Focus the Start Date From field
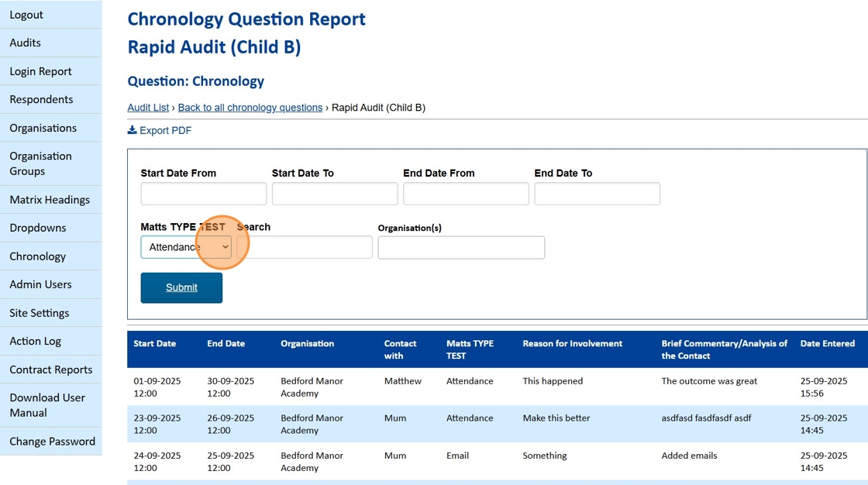Screen dimensions: 868x485 click(204, 194)
